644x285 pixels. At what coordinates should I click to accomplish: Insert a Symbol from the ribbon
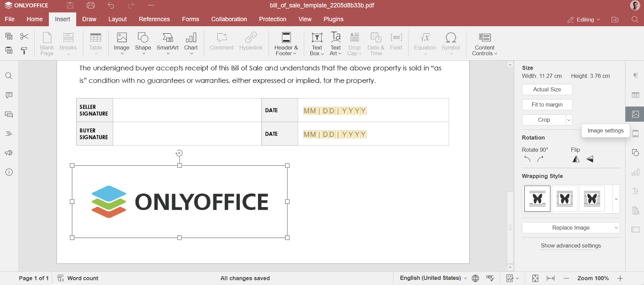coord(451,43)
